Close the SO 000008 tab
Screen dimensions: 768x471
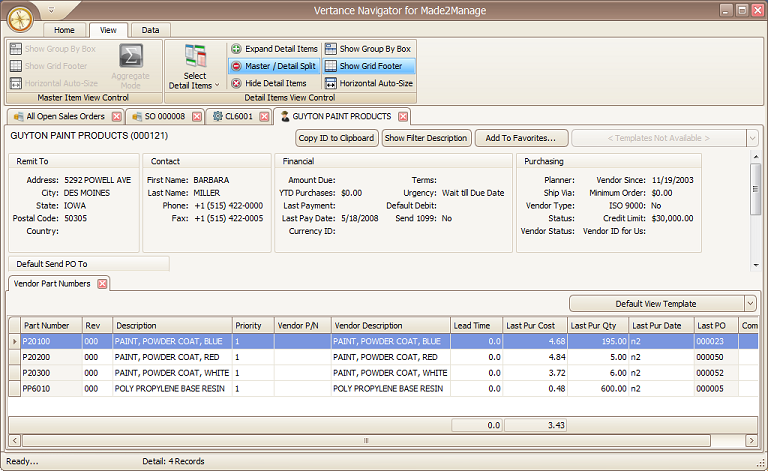click(x=195, y=117)
